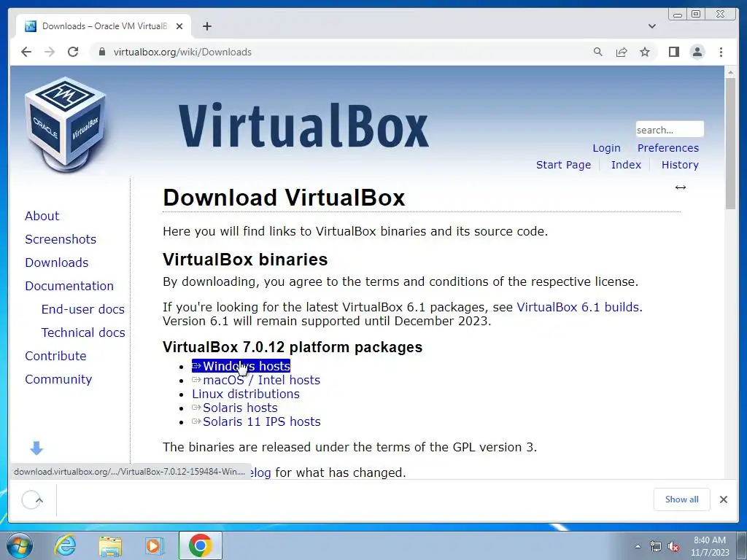Close the Downloads – Oracle VM VirtualBox tab

[x=179, y=26]
